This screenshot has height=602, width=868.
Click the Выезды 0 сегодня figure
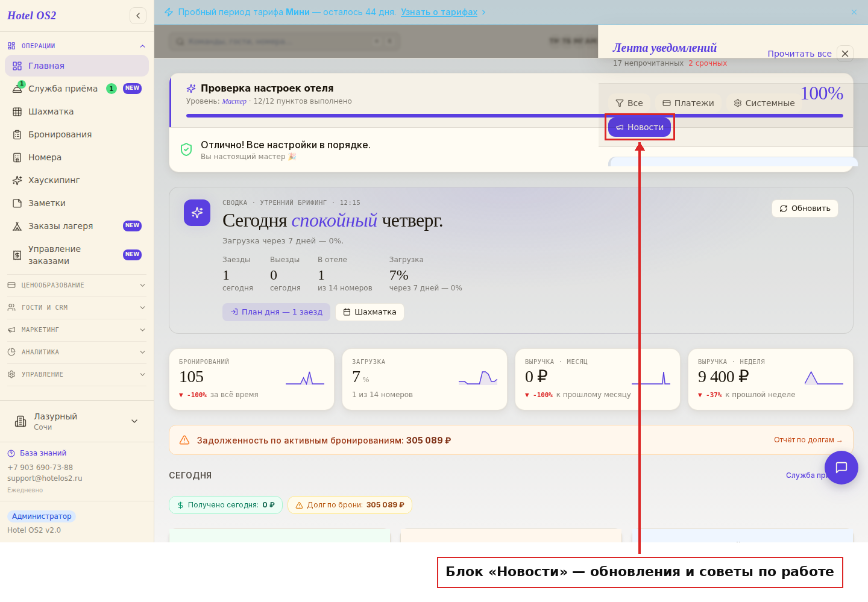point(285,274)
